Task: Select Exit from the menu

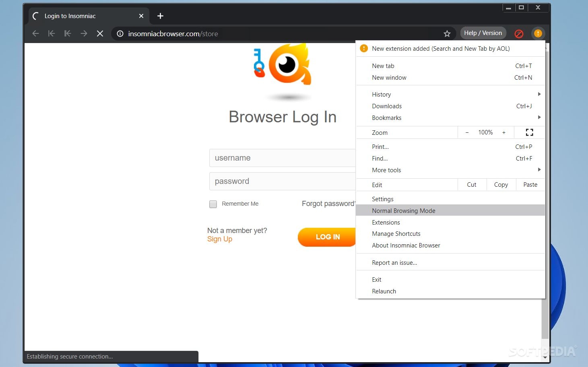Action: pyautogui.click(x=450, y=279)
